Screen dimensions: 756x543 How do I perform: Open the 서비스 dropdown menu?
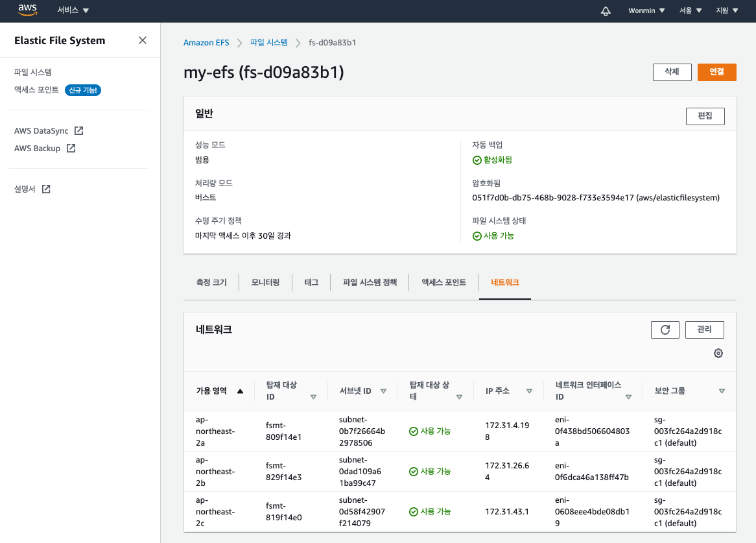(x=73, y=10)
